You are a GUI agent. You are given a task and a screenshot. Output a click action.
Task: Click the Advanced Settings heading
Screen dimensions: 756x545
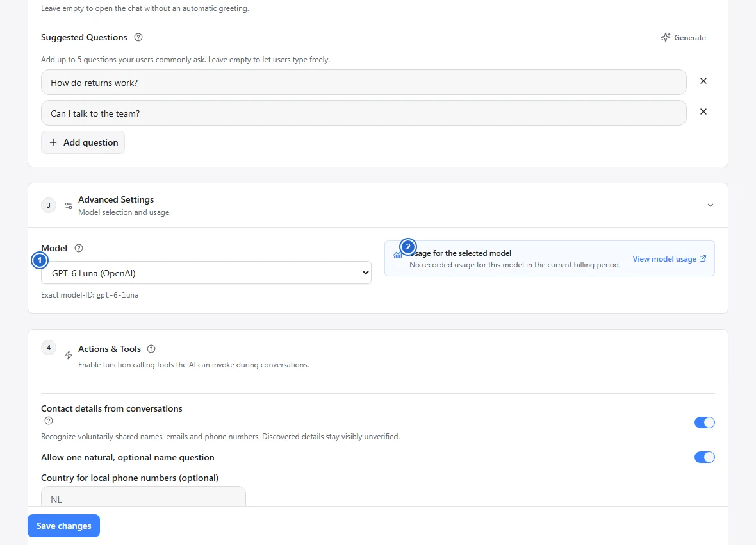pyautogui.click(x=116, y=199)
